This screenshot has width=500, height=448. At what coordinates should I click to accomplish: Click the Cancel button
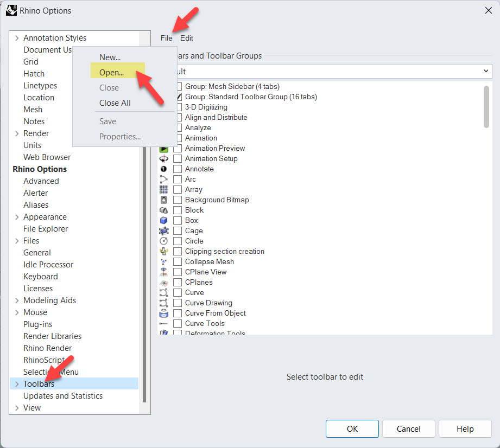[408, 429]
